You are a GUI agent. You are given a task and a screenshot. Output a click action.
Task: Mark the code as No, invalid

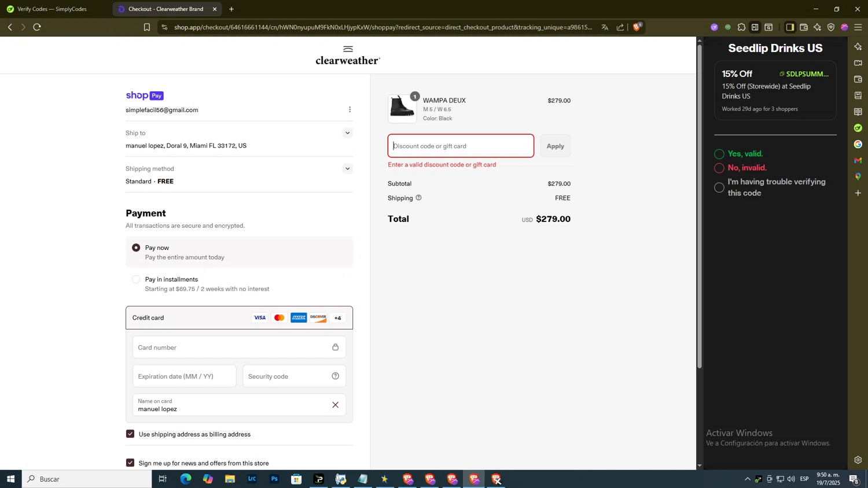click(x=719, y=168)
